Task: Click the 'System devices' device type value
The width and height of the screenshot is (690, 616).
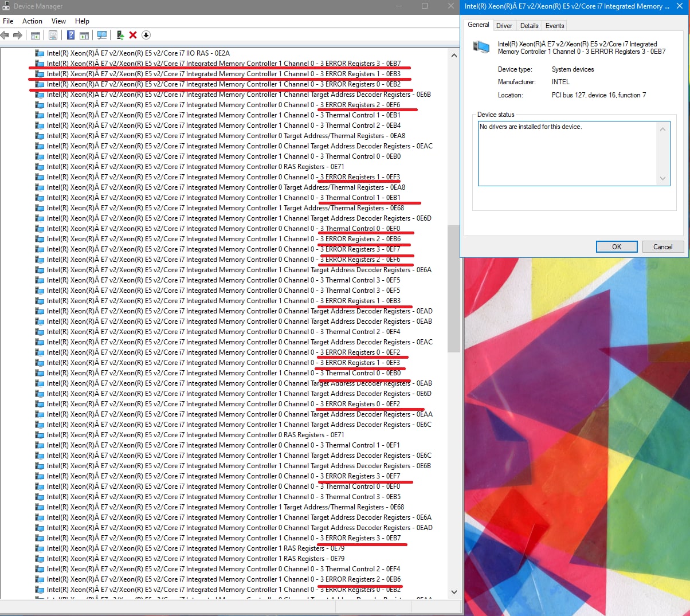Action: click(x=573, y=69)
